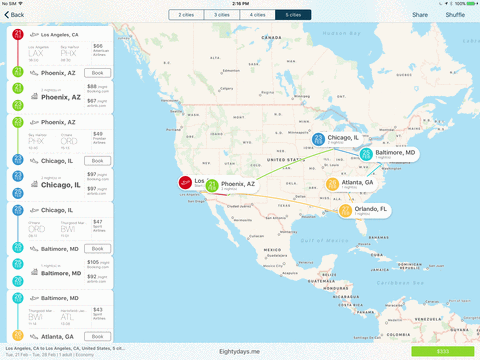The image size is (480, 360).
Task: Click the Wi-Fi icon in the status bar
Action: [x=21, y=3]
